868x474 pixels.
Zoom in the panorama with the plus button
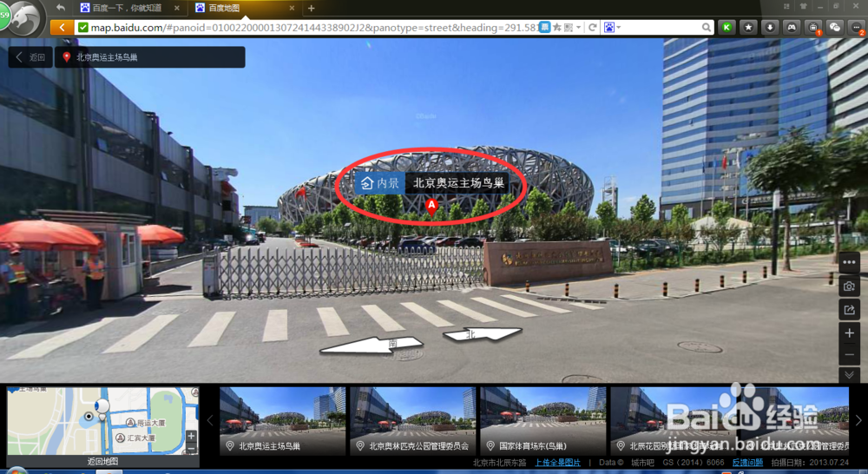849,332
